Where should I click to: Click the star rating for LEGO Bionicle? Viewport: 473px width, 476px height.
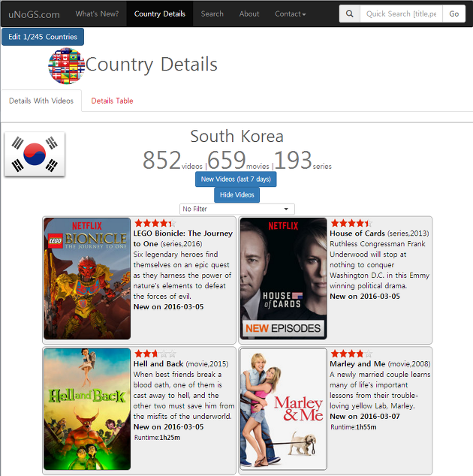(155, 223)
